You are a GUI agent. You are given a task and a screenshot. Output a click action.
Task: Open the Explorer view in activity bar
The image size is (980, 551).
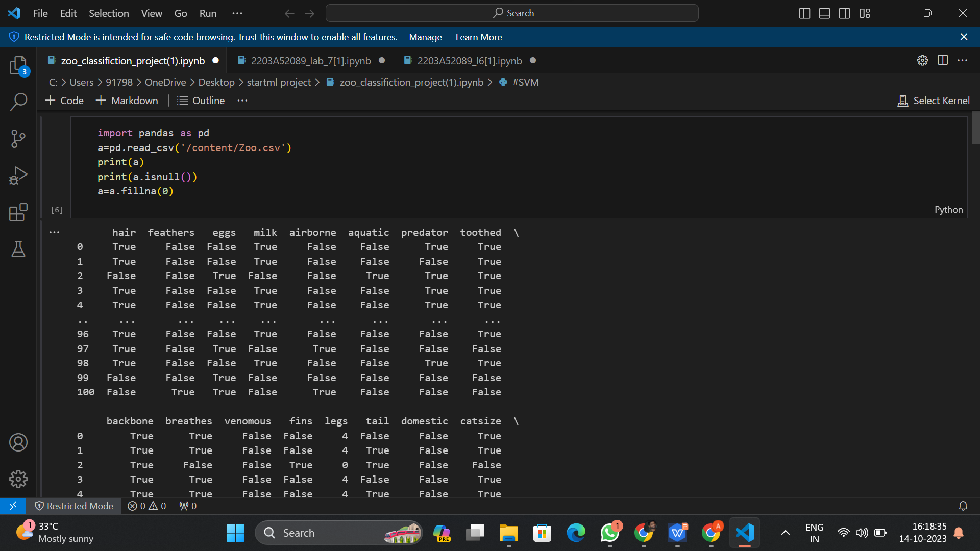(18, 66)
